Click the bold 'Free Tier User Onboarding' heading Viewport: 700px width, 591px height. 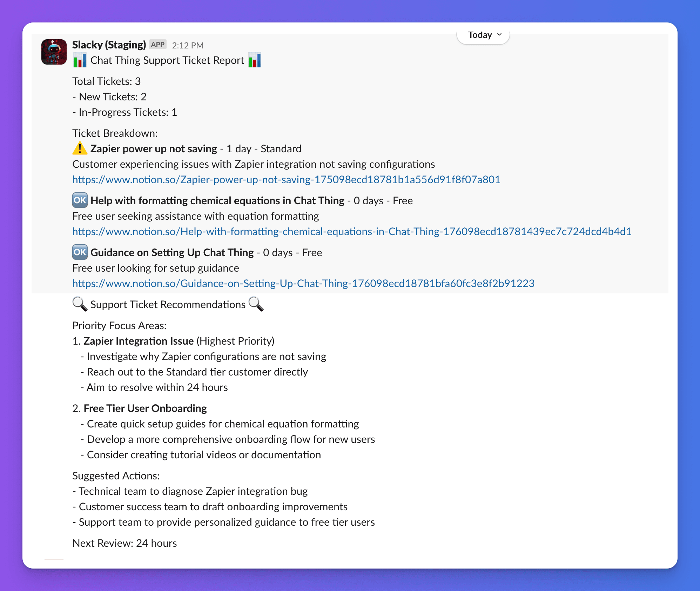[145, 409]
